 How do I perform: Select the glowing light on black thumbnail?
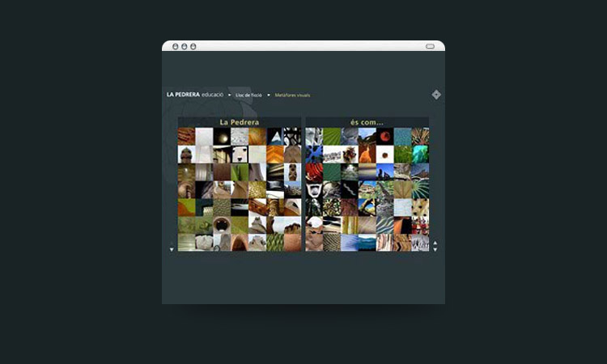[x=222, y=136]
